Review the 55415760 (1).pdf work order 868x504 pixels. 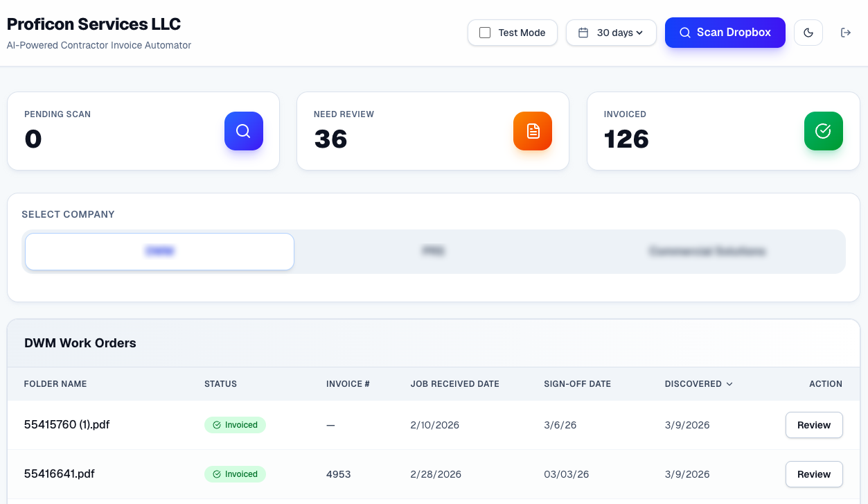(813, 425)
